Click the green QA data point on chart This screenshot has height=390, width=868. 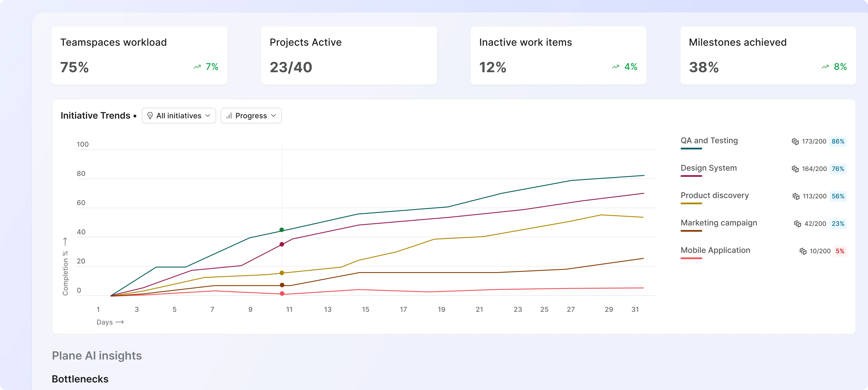(x=282, y=230)
